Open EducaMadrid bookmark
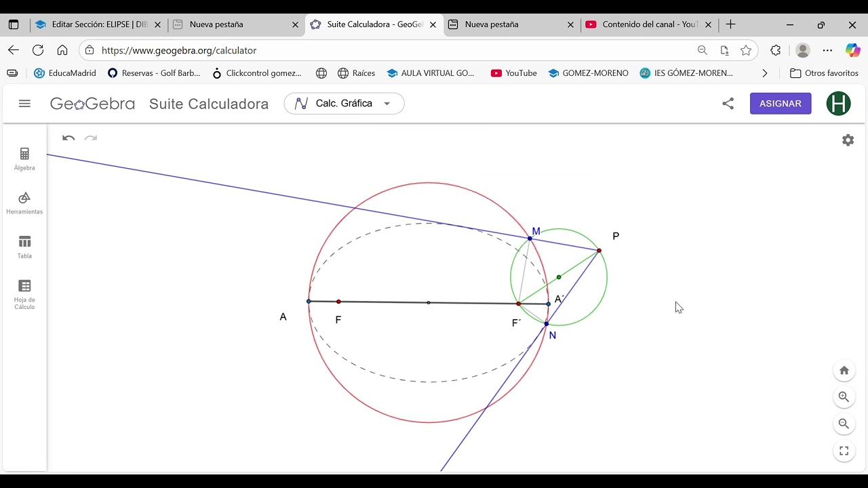This screenshot has width=868, height=488. 65,73
